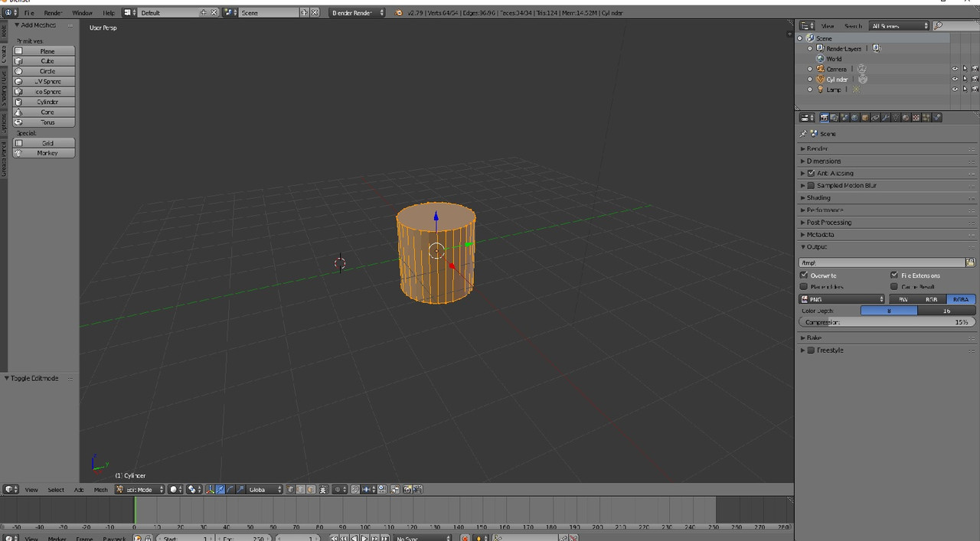Toggle Lamp renderability camera icon

coord(975,89)
